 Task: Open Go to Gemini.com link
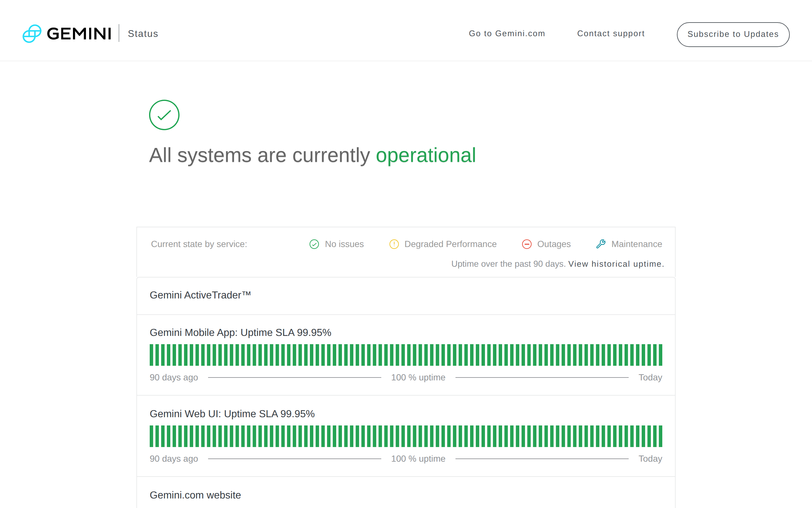507,34
